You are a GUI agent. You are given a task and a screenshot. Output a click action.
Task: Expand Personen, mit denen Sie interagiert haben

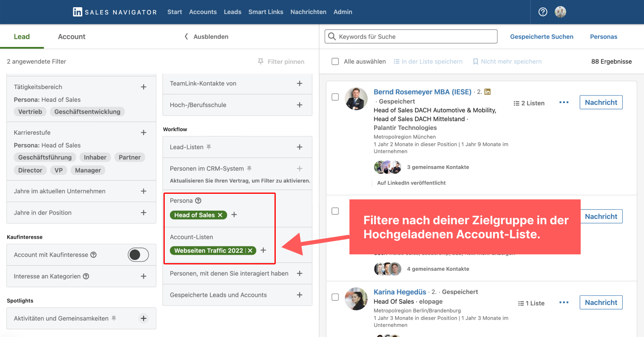point(299,274)
